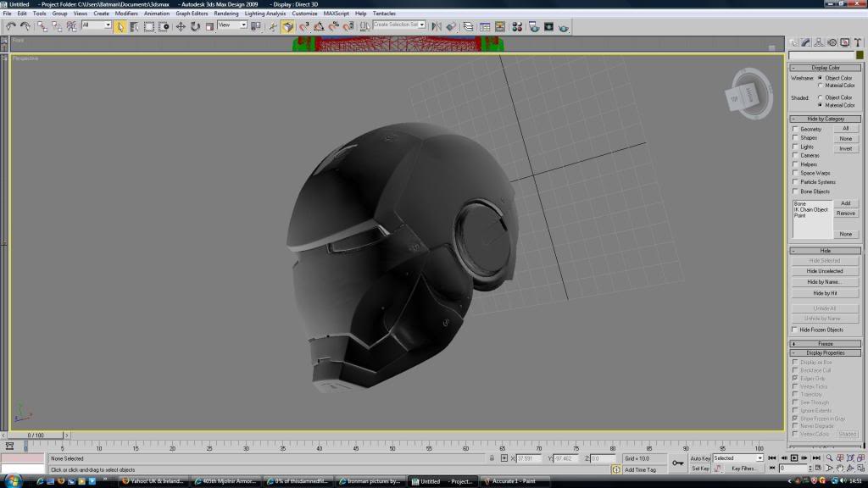Click the Hide Unselected button
Viewport: 868px width, 488px height.
(825, 271)
